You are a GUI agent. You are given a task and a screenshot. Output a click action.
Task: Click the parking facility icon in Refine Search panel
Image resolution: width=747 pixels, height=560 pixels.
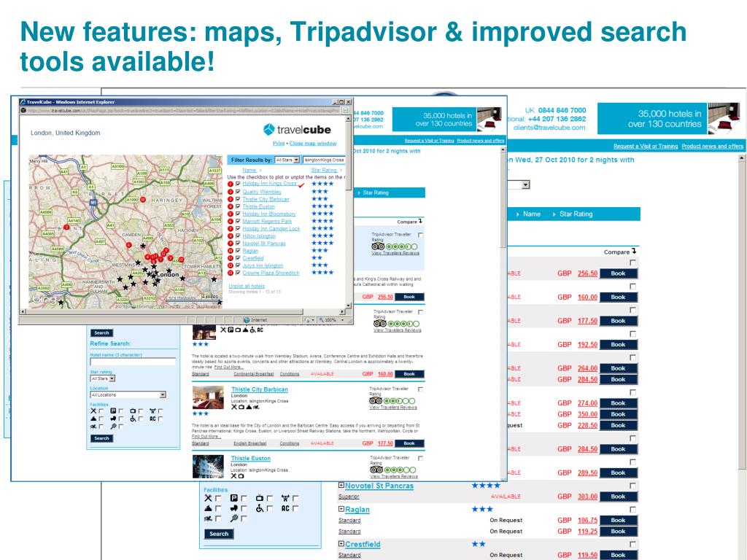click(113, 411)
